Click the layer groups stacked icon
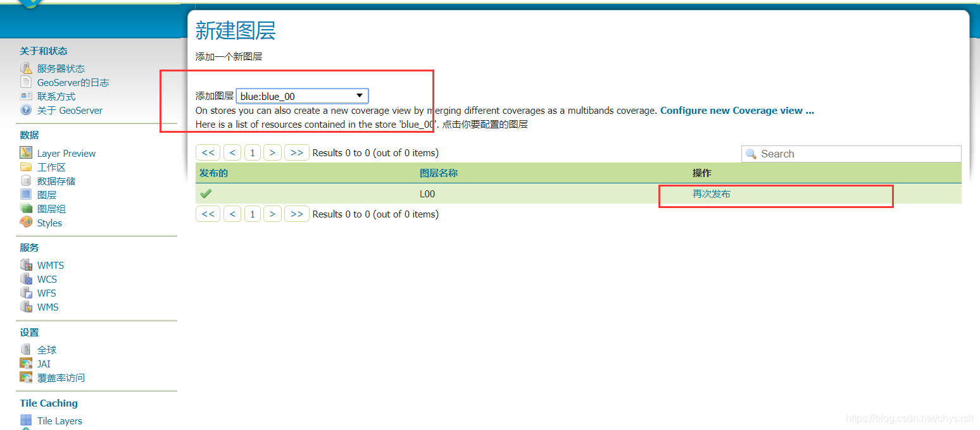 [26, 209]
